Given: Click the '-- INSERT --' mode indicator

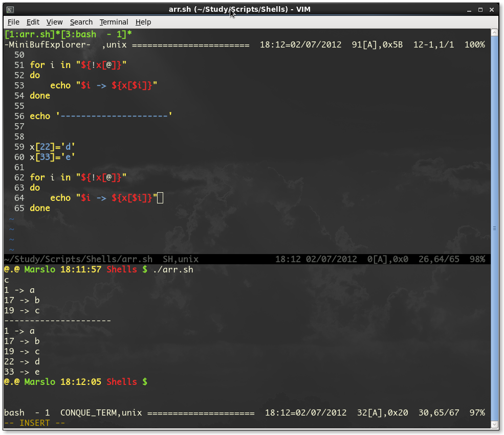Looking at the screenshot, I should click(x=35, y=423).
